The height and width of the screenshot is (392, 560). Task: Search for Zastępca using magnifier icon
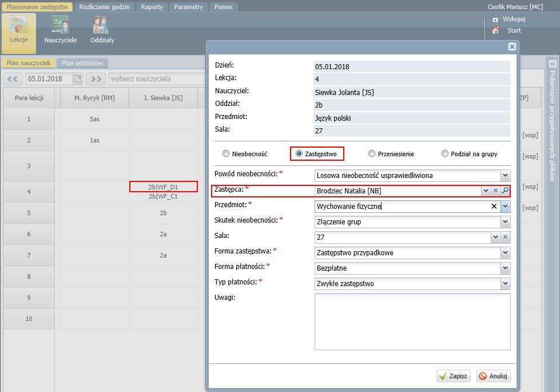(x=505, y=191)
